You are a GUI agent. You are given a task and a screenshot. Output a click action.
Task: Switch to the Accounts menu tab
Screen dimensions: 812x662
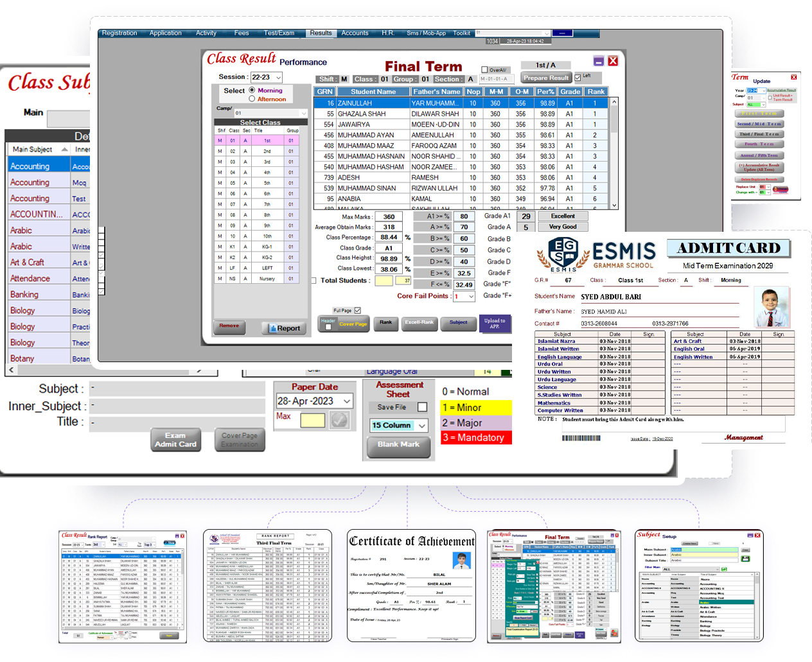[x=355, y=33]
